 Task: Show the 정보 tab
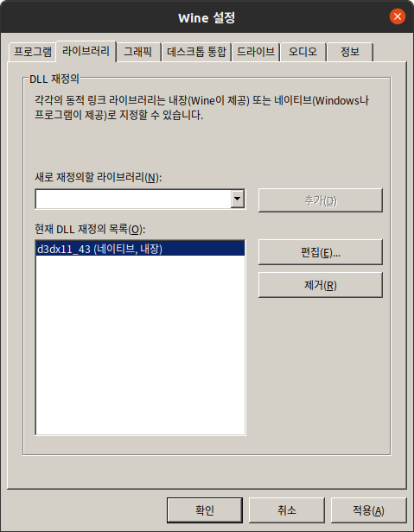350,52
